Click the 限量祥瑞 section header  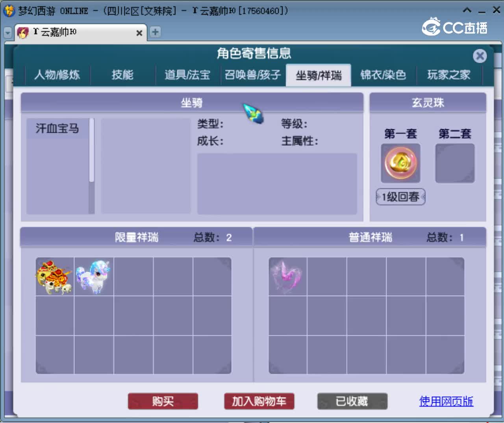pos(136,237)
